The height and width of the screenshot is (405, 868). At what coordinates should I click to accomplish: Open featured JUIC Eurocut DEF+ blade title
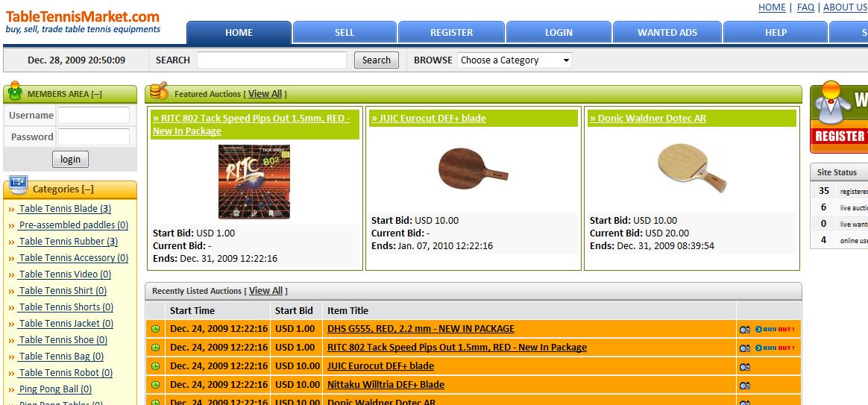429,118
